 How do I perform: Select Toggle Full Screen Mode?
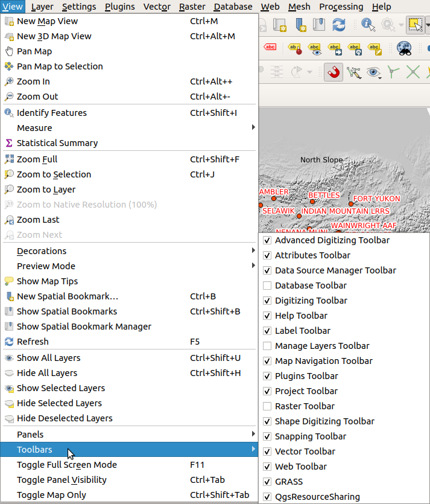tap(67, 465)
